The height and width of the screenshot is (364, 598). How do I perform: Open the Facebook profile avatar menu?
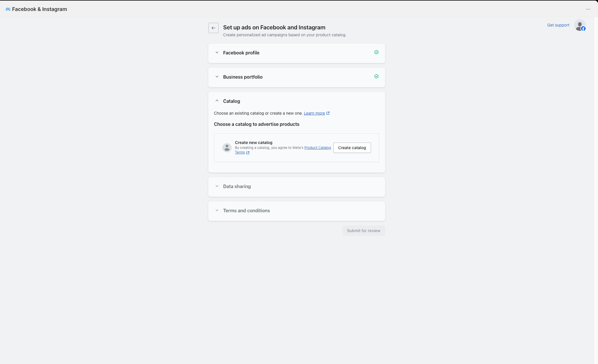pyautogui.click(x=580, y=25)
